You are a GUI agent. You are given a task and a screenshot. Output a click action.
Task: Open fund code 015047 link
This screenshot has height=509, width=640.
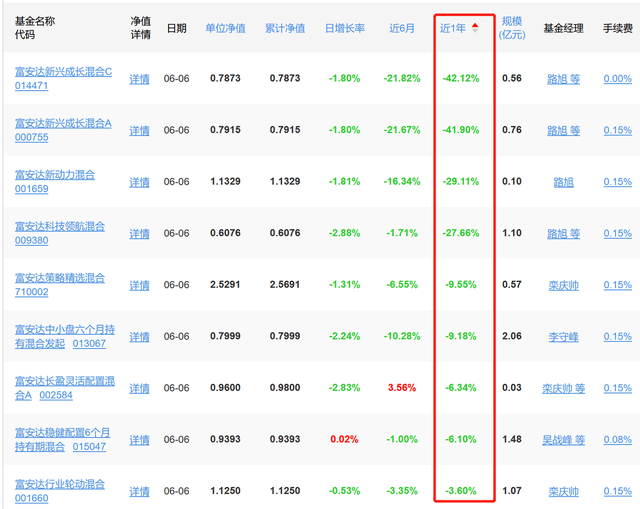click(89, 447)
